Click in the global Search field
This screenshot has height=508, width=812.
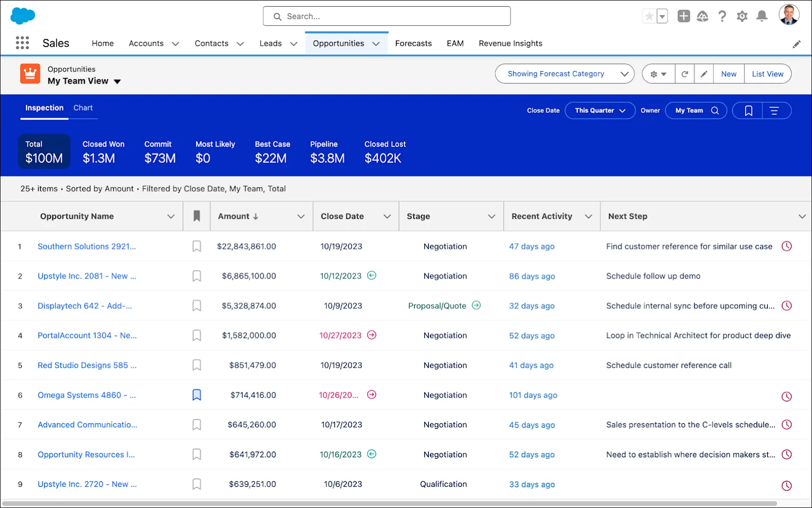coord(387,16)
